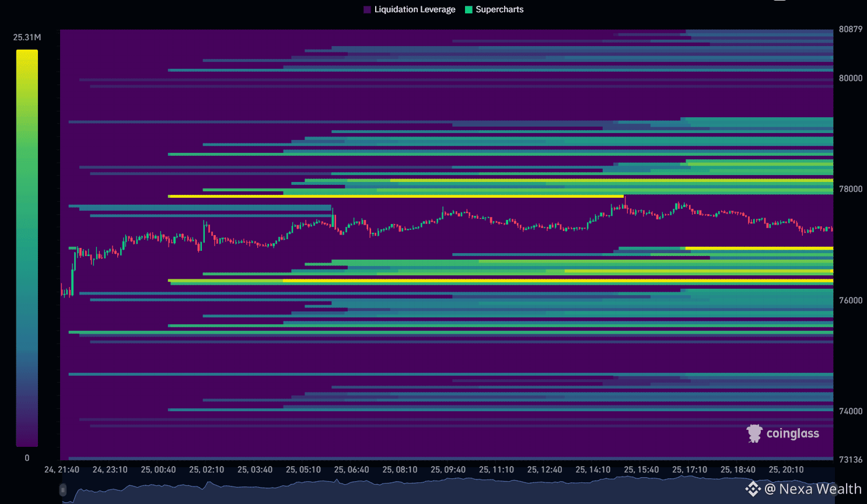Viewport: 867px width, 504px height.
Task: Click the '25, 05:10' time axis label
Action: coord(303,470)
